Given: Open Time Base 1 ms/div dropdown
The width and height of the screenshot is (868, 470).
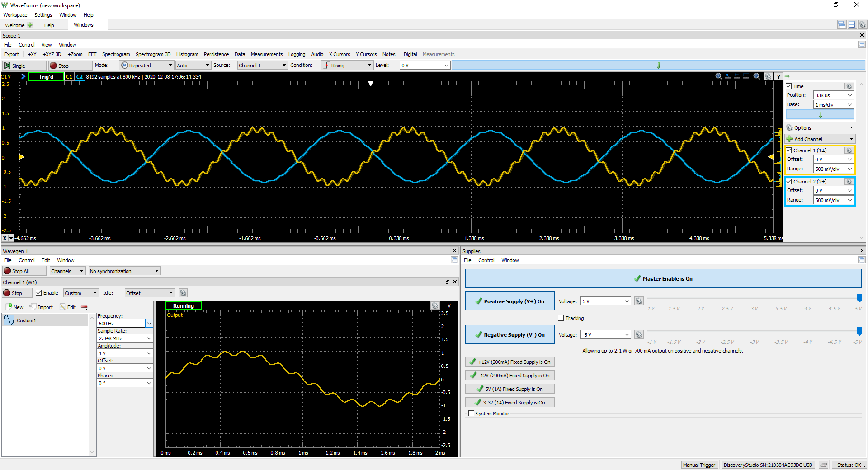Looking at the screenshot, I should (x=833, y=105).
